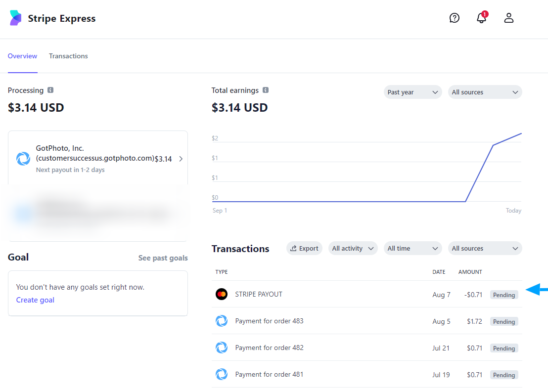Select the STRIPE PAYOUT transaction row

click(366, 294)
